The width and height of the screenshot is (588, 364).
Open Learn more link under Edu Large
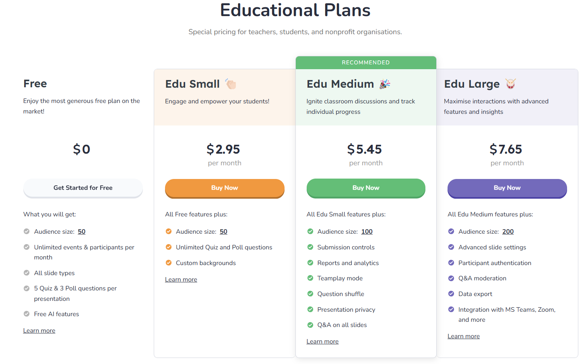pos(464,336)
